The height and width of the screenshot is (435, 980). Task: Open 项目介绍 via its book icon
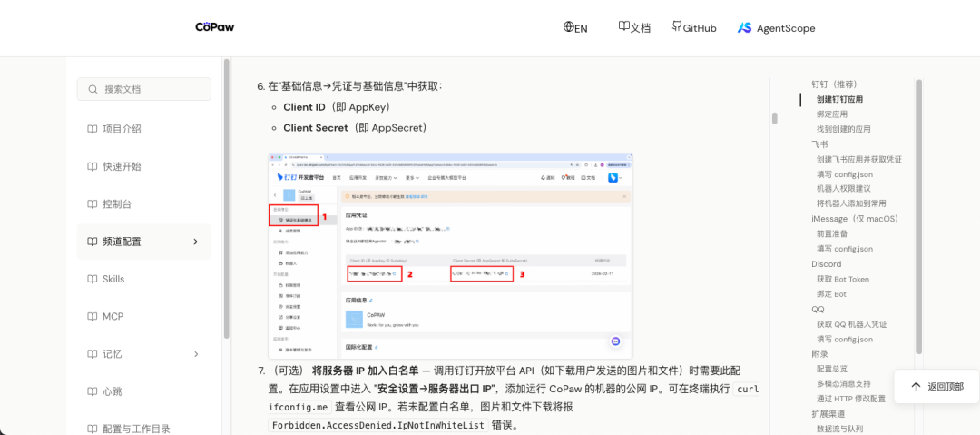coord(92,130)
